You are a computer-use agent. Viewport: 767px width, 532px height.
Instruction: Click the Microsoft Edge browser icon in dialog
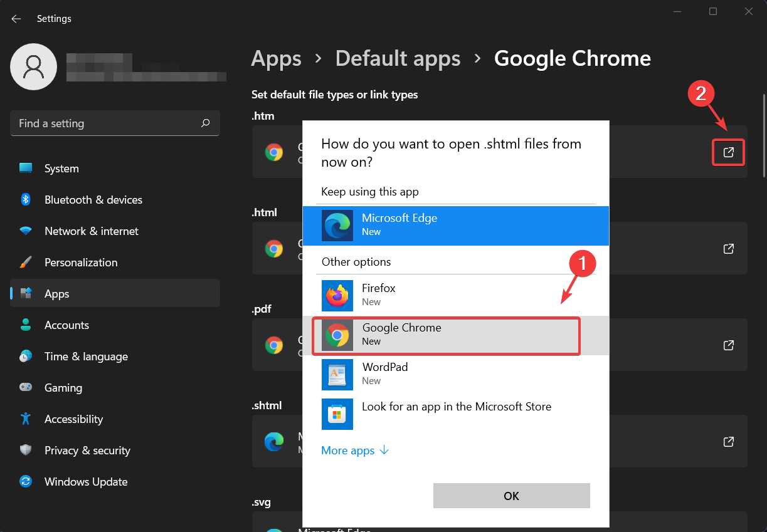point(337,226)
